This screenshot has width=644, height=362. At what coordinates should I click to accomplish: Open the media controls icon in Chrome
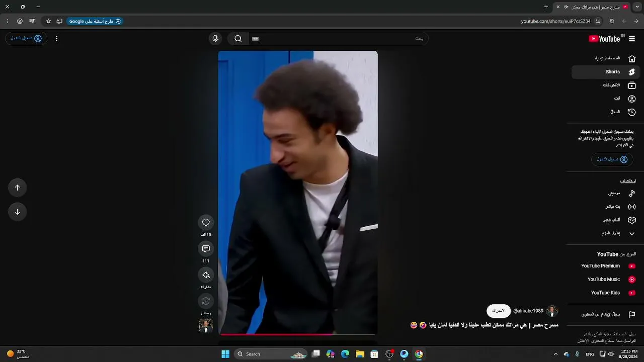click(32, 21)
